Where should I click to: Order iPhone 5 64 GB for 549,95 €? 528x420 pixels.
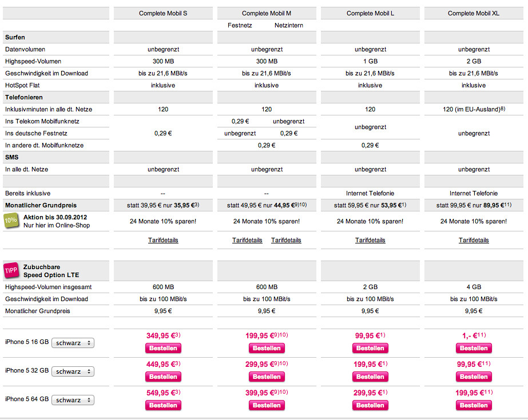pyautogui.click(x=163, y=405)
